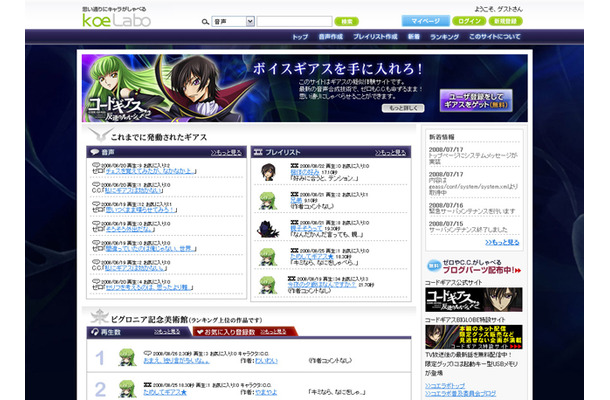Open the 兄弟 playlist link
Screen dimensions: 610x400
(x=296, y=200)
